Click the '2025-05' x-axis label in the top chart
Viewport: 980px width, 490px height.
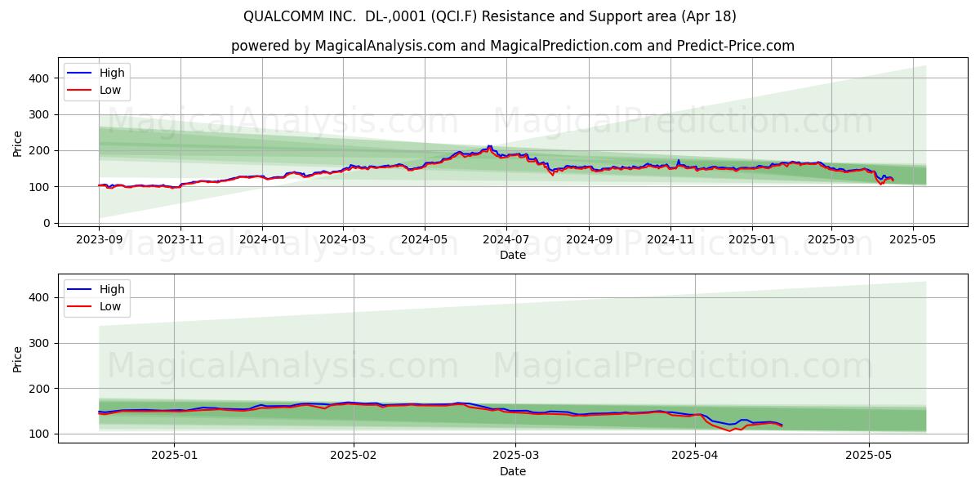pos(913,240)
